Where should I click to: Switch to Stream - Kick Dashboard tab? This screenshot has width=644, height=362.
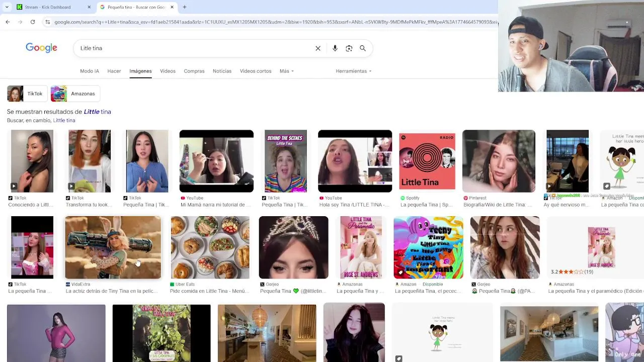[x=53, y=7]
